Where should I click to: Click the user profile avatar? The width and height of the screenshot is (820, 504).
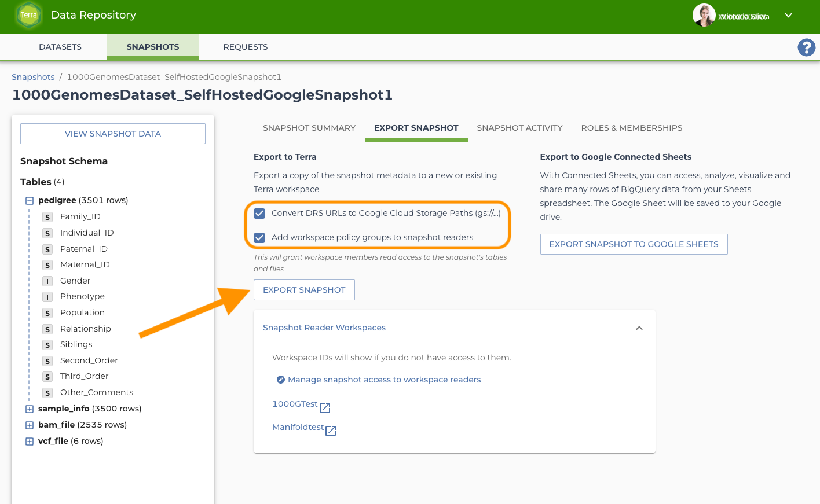(704, 16)
